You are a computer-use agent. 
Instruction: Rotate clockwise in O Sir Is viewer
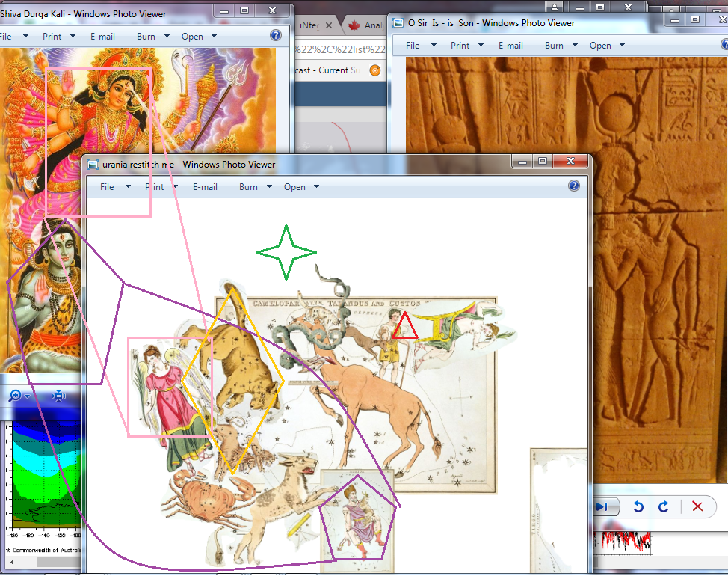coord(664,506)
